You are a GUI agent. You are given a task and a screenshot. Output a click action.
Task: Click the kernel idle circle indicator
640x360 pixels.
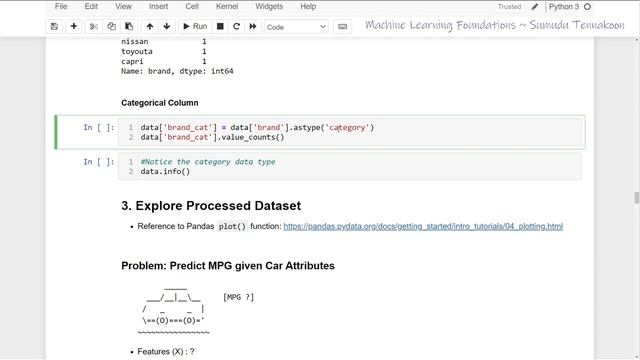(587, 7)
